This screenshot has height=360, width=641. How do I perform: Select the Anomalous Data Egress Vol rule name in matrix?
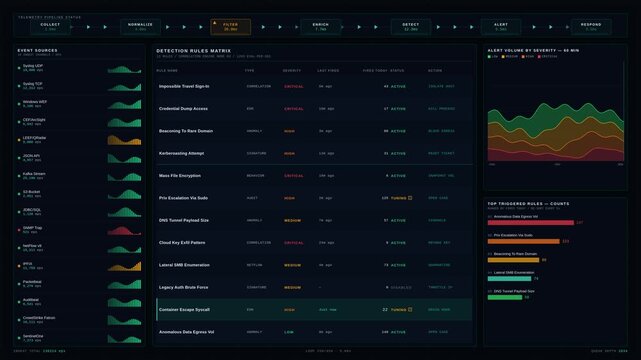[x=186, y=332]
